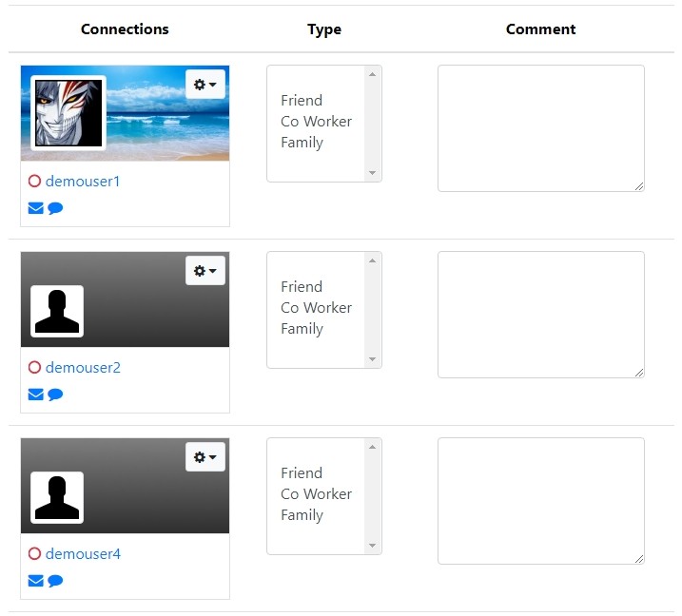This screenshot has width=682, height=616.
Task: Click the envelope icon under demouser4
Action: [35, 581]
